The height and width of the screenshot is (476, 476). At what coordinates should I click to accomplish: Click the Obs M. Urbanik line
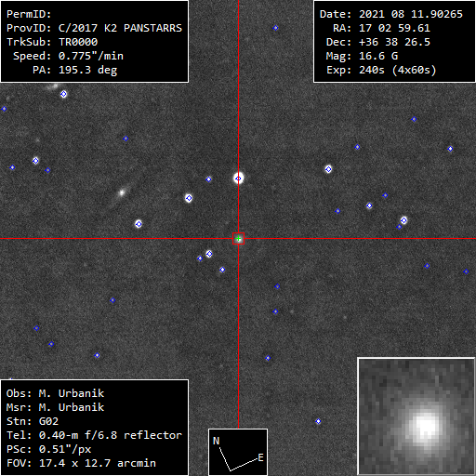[55, 393]
